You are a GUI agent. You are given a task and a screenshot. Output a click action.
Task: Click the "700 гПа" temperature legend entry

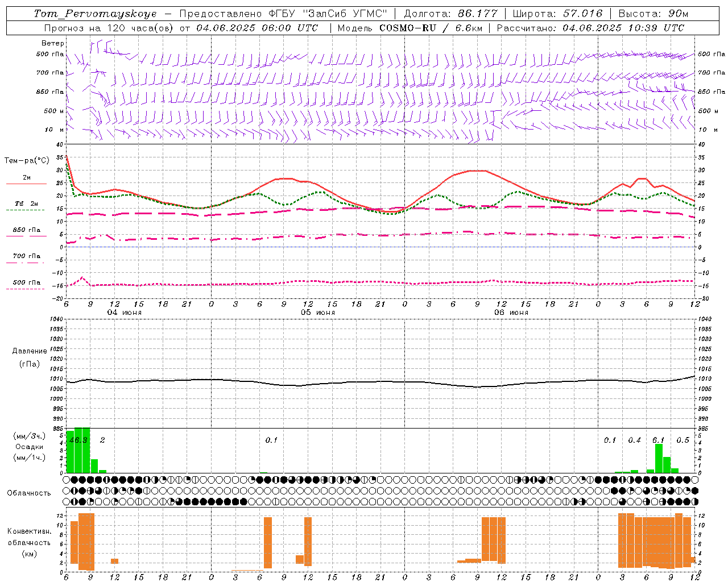point(26,256)
